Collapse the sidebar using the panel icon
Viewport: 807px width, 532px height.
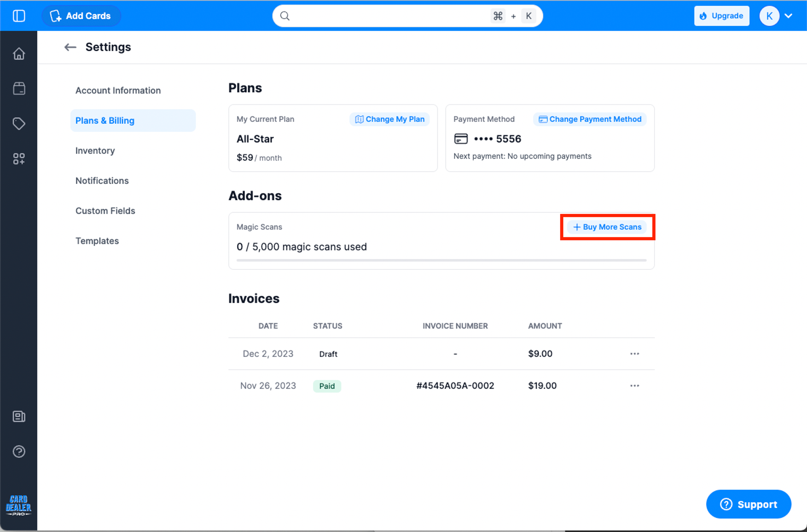[x=19, y=16]
